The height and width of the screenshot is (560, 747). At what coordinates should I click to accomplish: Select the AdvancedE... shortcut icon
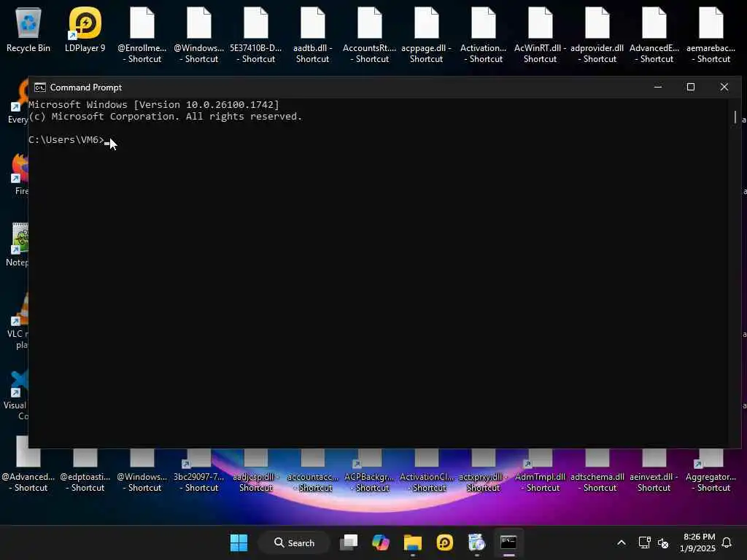point(654,35)
